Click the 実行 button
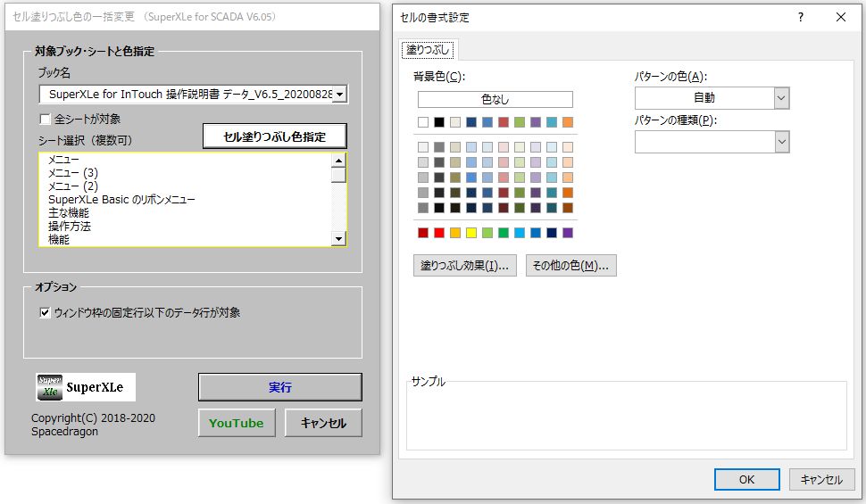Screen dimensions: 866x504 [280, 387]
